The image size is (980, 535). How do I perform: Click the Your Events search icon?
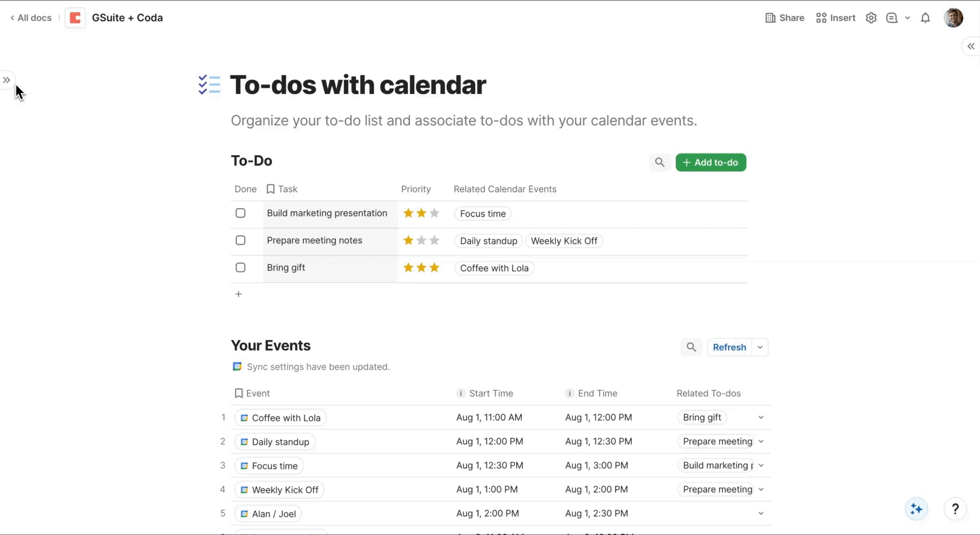click(691, 347)
